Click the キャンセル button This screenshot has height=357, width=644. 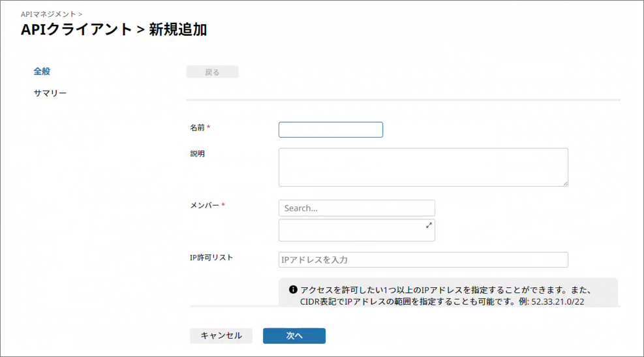(221, 335)
